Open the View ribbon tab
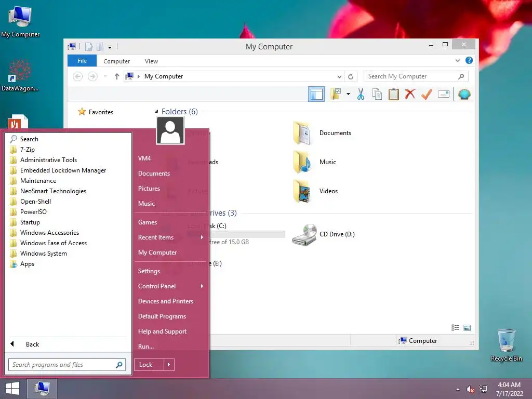Viewport: 532px width, 399px height. pyautogui.click(x=151, y=61)
